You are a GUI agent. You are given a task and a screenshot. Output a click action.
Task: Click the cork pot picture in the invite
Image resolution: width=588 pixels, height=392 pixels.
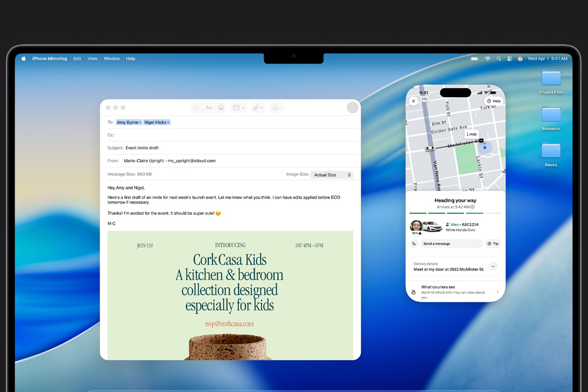[x=227, y=347]
